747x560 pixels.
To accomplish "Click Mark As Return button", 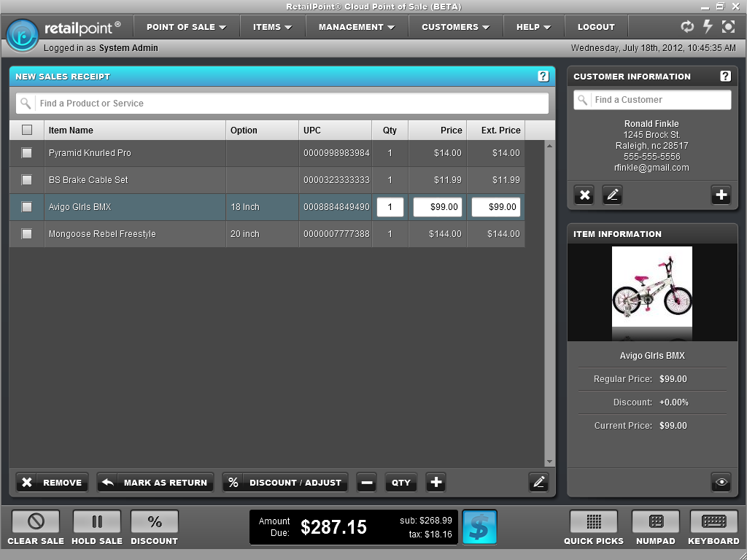I will (x=155, y=483).
